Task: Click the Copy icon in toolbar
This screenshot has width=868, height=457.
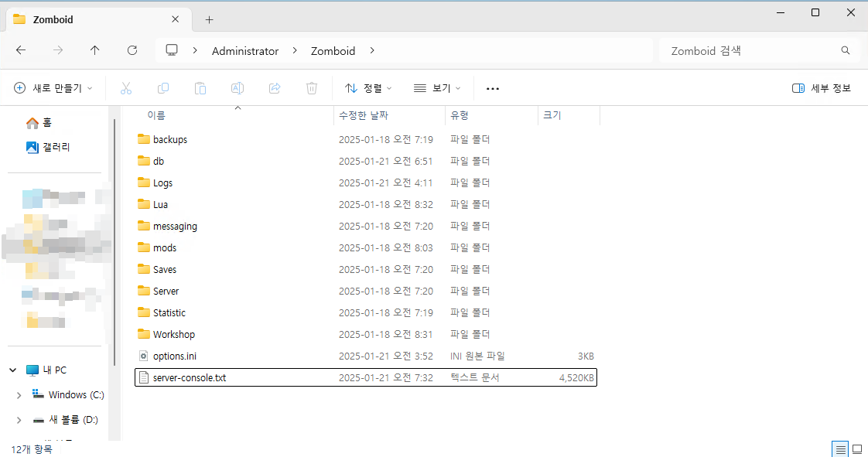Action: pyautogui.click(x=163, y=88)
